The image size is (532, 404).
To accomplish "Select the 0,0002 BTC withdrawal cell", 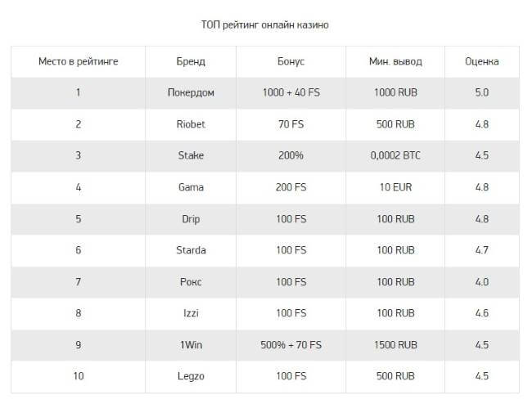I will [x=395, y=155].
